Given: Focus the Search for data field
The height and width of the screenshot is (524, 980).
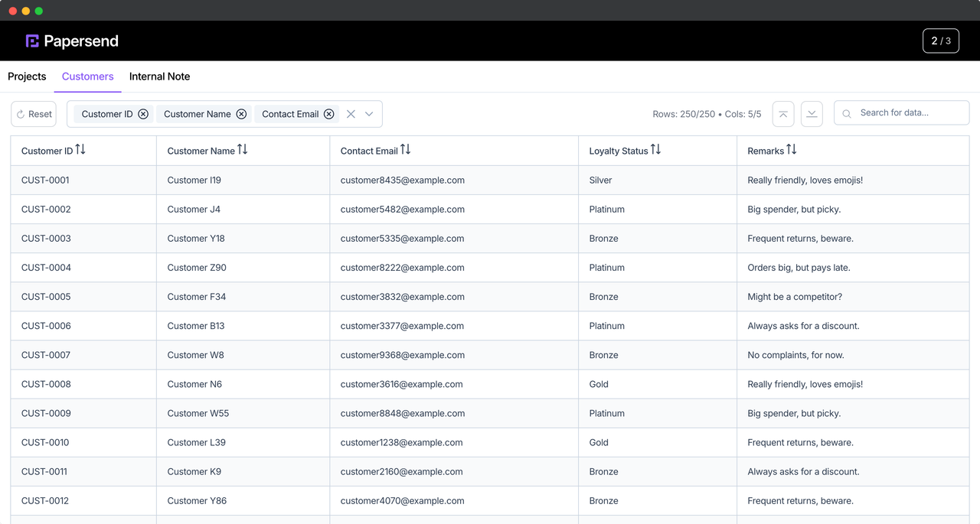Looking at the screenshot, I should (902, 112).
